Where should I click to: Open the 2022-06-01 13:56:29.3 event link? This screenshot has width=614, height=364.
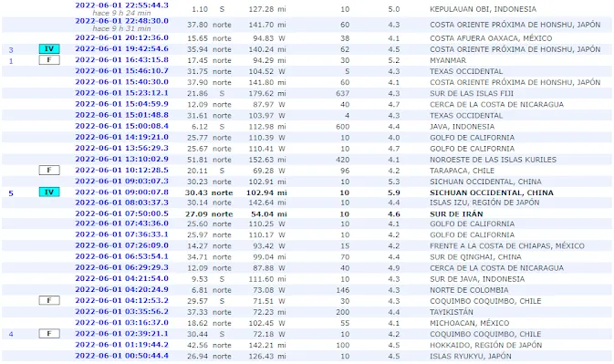[121, 148]
